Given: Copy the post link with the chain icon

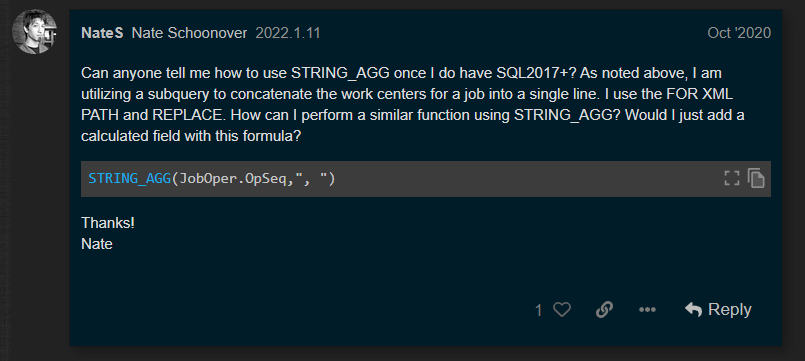Looking at the screenshot, I should coord(604,310).
